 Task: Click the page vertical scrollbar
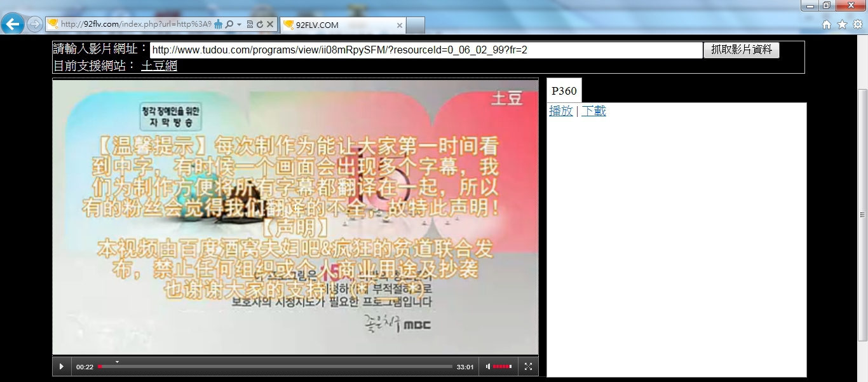pos(862,216)
